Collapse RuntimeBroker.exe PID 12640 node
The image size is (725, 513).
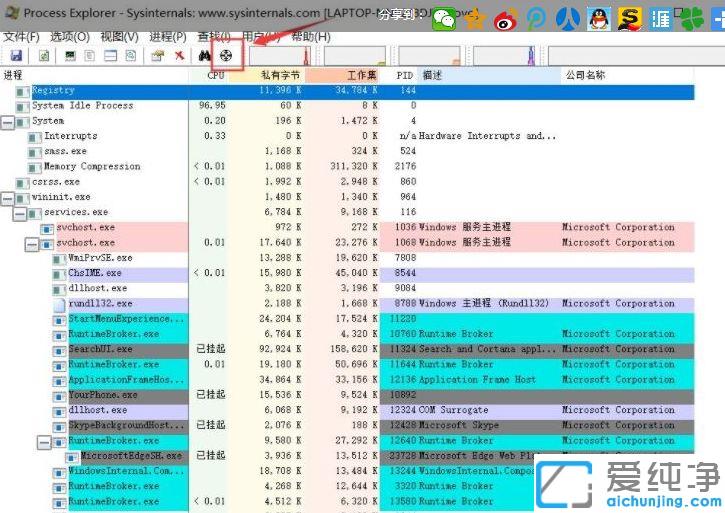click(43, 443)
